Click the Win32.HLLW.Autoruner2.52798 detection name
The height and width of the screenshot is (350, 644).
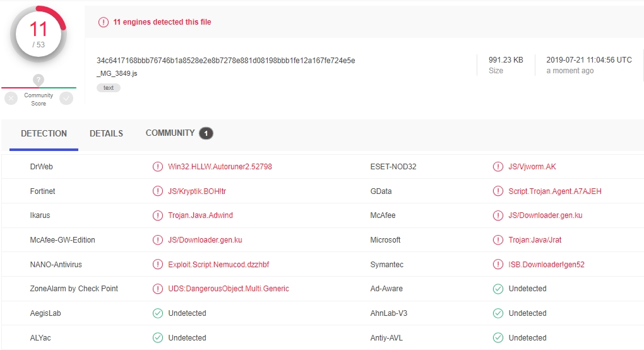220,167
